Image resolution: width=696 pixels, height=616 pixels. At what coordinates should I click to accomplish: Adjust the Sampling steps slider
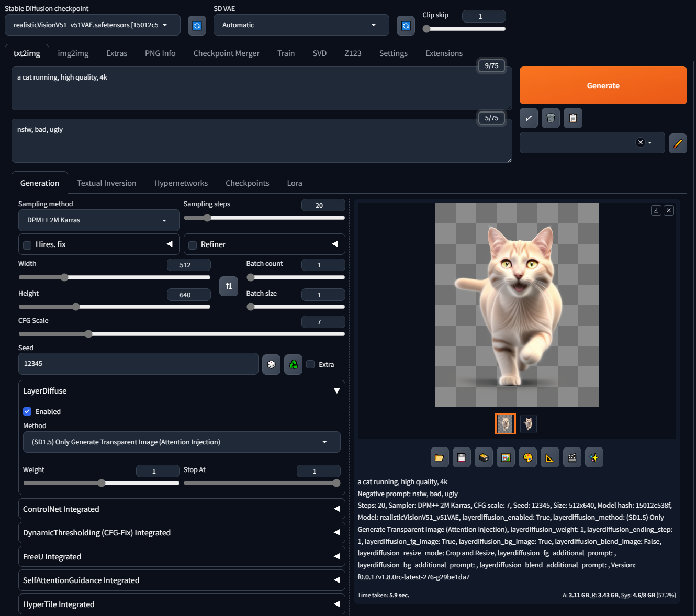[x=264, y=218]
